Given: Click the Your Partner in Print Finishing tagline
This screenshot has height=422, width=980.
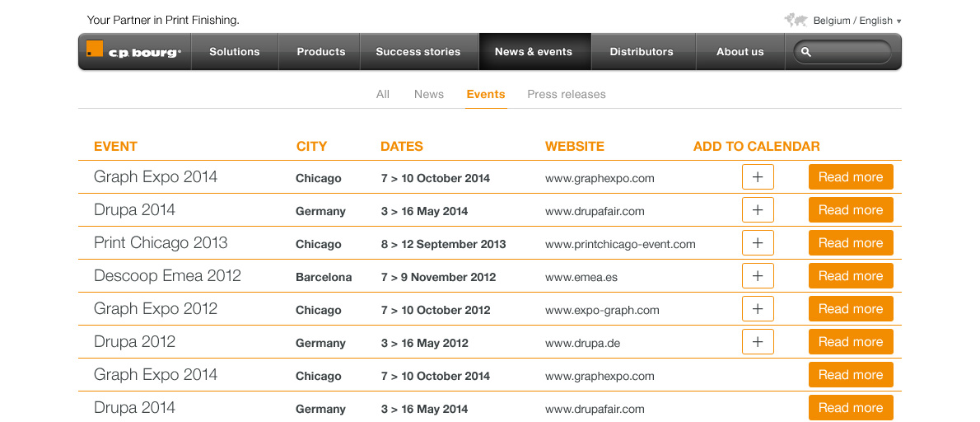Looking at the screenshot, I should [x=163, y=21].
